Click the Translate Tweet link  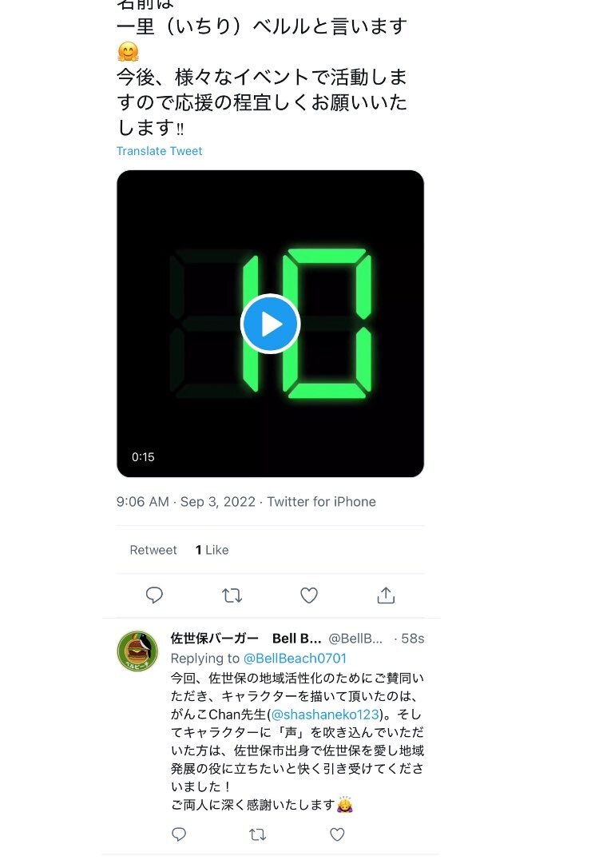click(x=159, y=151)
